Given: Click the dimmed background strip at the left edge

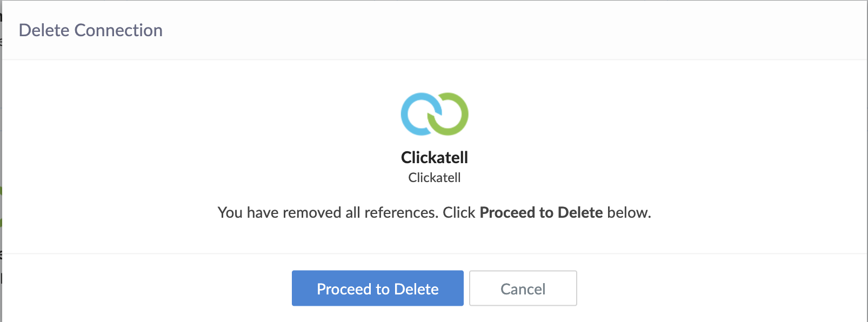Looking at the screenshot, I should [x=1, y=162].
